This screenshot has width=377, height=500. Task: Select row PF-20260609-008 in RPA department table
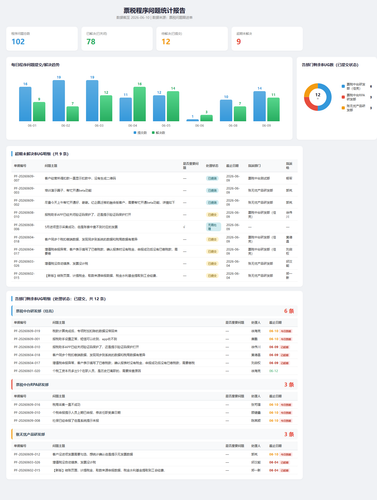click(x=154, y=421)
